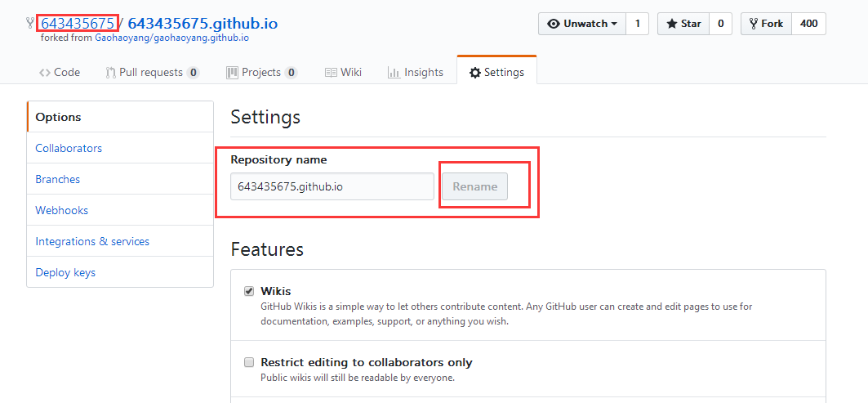The height and width of the screenshot is (403, 868).
Task: Open the 643435675 user profile link
Action: (x=78, y=23)
